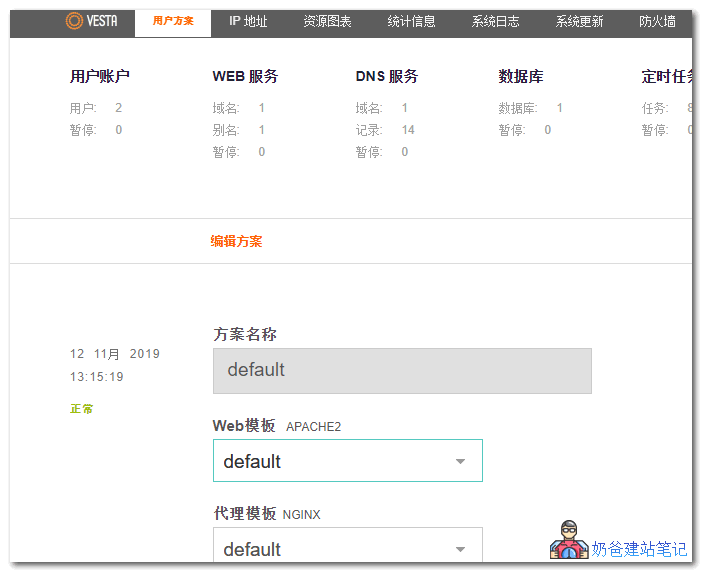The image size is (703, 573).
Task: Click the WEB 服务 heading
Action: [245, 76]
